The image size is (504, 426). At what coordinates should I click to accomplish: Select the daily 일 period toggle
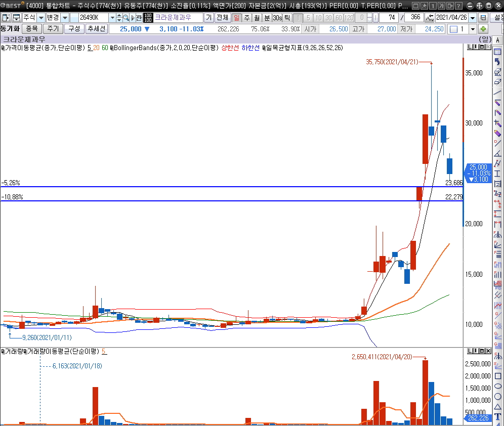coord(237,18)
